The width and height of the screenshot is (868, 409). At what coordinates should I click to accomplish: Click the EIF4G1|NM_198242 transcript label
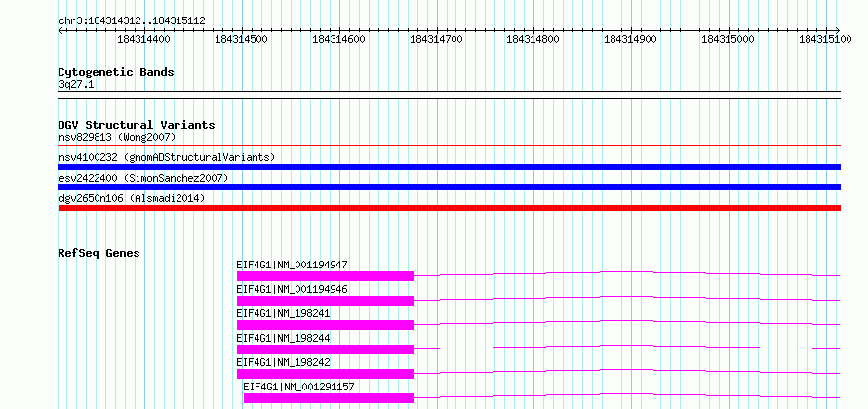coord(283,362)
